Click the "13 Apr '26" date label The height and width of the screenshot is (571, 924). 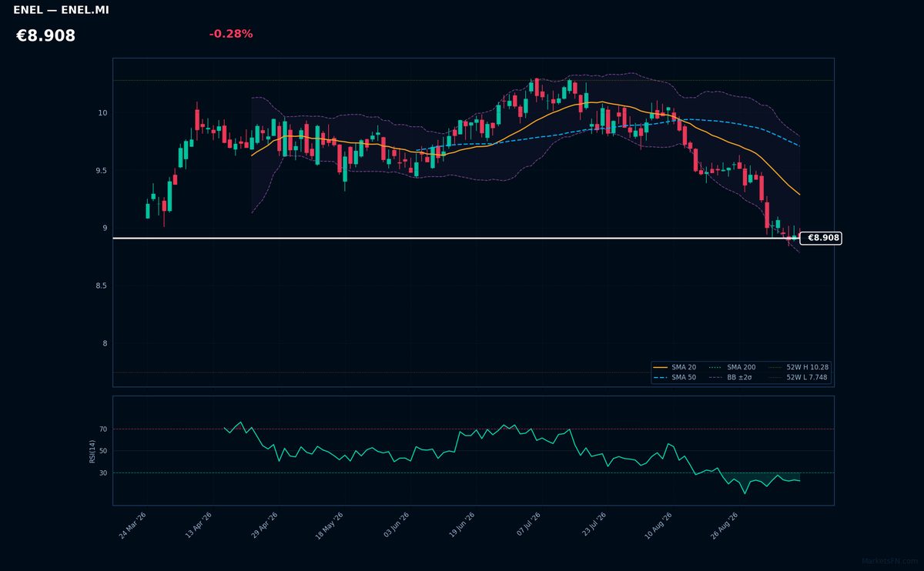point(199,526)
